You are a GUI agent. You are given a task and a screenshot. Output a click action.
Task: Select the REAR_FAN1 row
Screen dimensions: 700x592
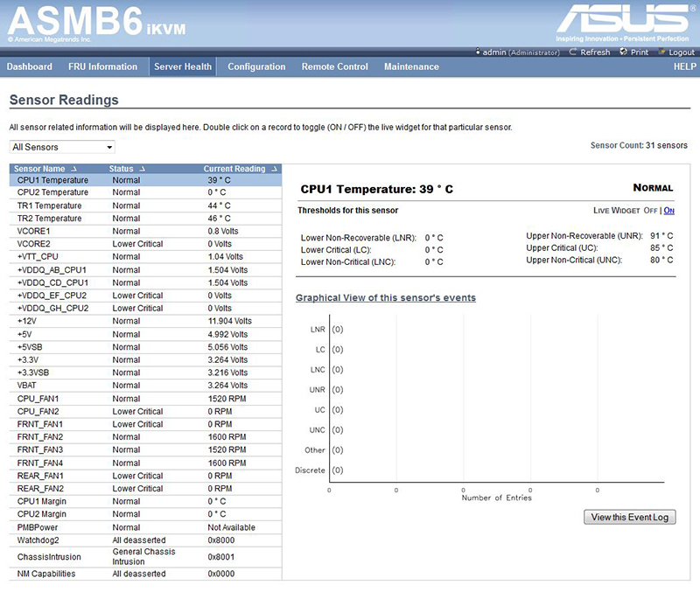pyautogui.click(x=145, y=476)
